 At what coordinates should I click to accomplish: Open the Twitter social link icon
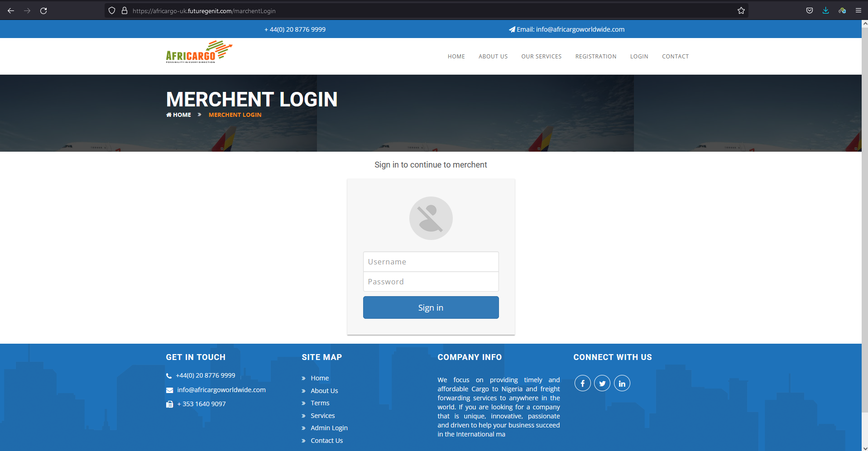click(x=602, y=384)
